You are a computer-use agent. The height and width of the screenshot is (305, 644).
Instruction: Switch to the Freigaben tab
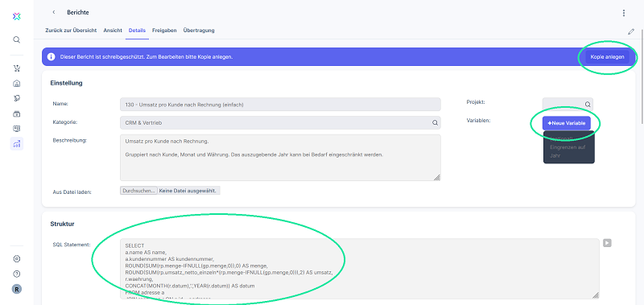[x=164, y=31]
